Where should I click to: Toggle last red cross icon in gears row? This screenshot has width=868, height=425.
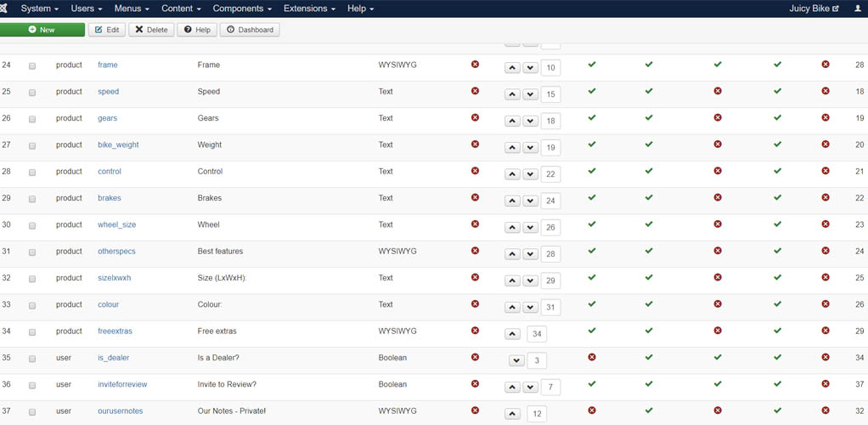pyautogui.click(x=826, y=117)
